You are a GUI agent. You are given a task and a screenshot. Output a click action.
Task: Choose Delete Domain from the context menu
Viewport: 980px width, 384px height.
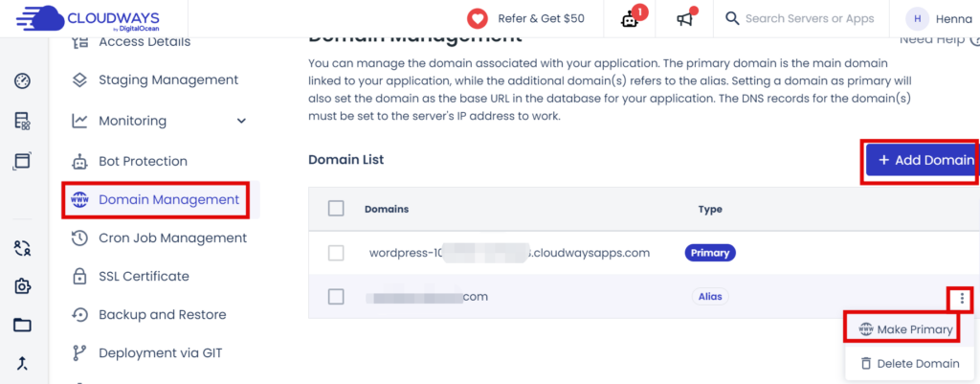(910, 363)
